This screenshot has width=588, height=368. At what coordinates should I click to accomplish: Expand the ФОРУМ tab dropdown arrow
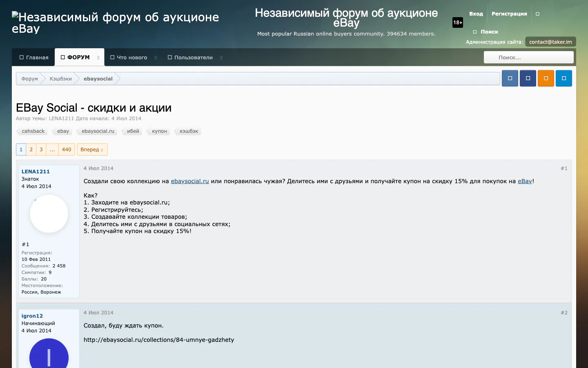(x=98, y=58)
